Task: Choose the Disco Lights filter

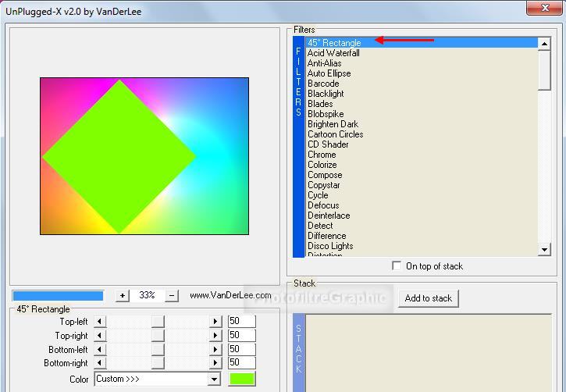Action: 330,246
